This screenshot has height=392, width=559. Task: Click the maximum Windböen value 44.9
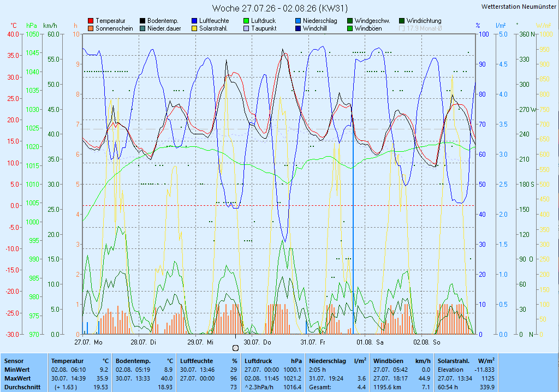(x=424, y=378)
